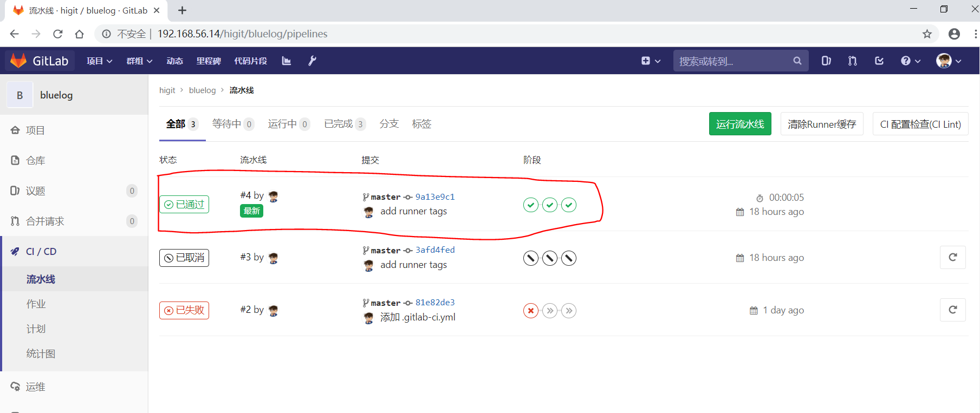
Task: Open the issues icon in top navbar
Action: 826,61
